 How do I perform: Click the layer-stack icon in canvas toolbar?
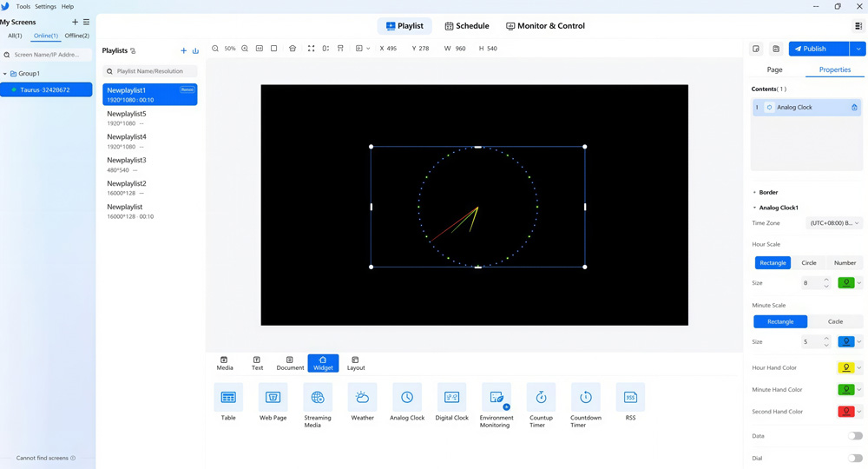293,48
